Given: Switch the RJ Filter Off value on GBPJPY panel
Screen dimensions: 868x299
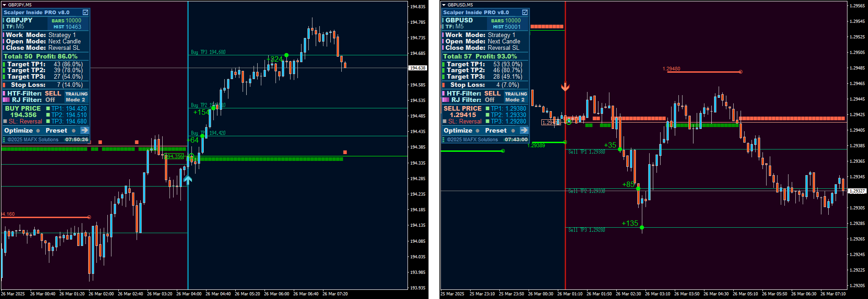Looking at the screenshot, I should click(x=50, y=100).
